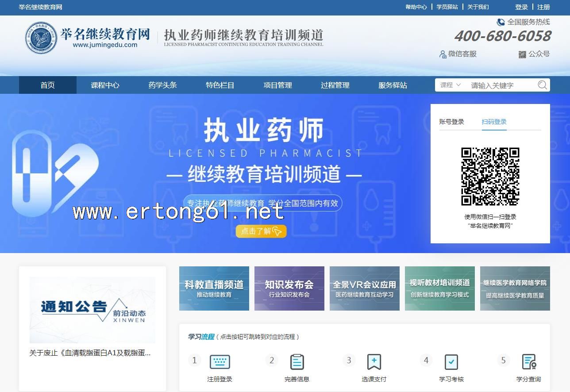Open the 课程中心 menu item
The width and height of the screenshot is (570, 392).
pyautogui.click(x=105, y=85)
